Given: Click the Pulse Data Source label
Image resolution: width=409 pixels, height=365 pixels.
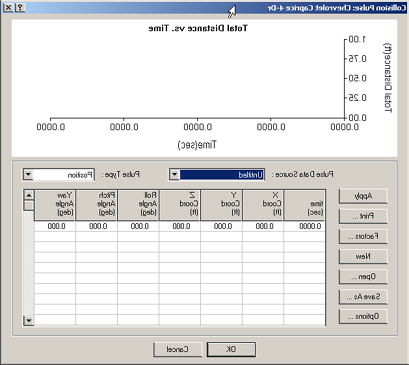Looking at the screenshot, I should point(302,175).
